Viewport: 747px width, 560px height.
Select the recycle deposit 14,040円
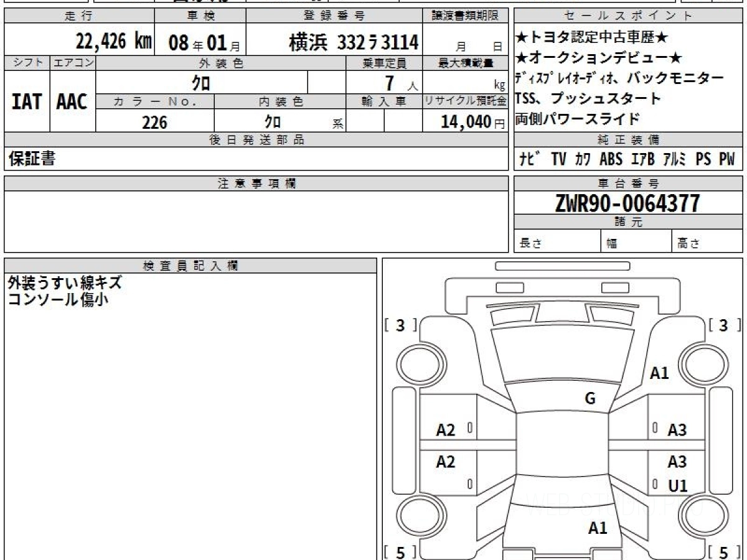[472, 122]
